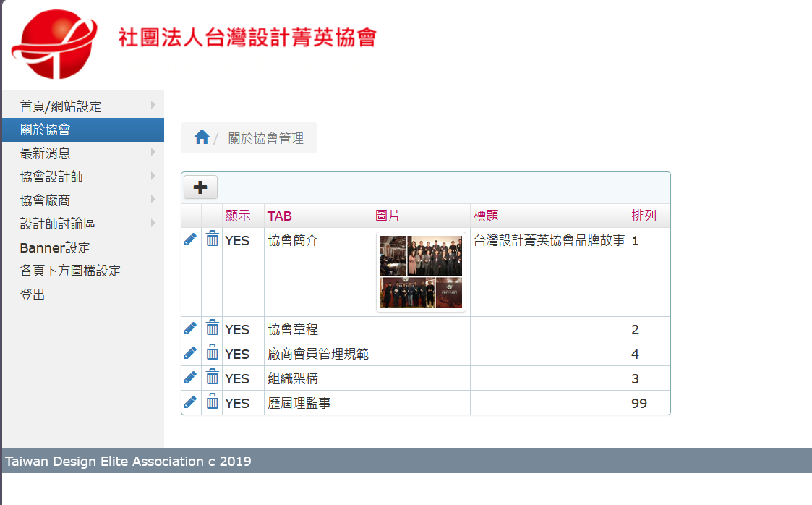Open the 最新消息 menu item
This screenshot has height=505, width=812.
click(x=83, y=153)
